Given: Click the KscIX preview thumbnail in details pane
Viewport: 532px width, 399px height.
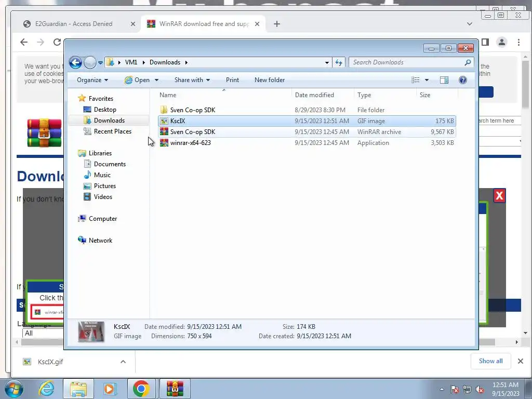Looking at the screenshot, I should (91, 331).
